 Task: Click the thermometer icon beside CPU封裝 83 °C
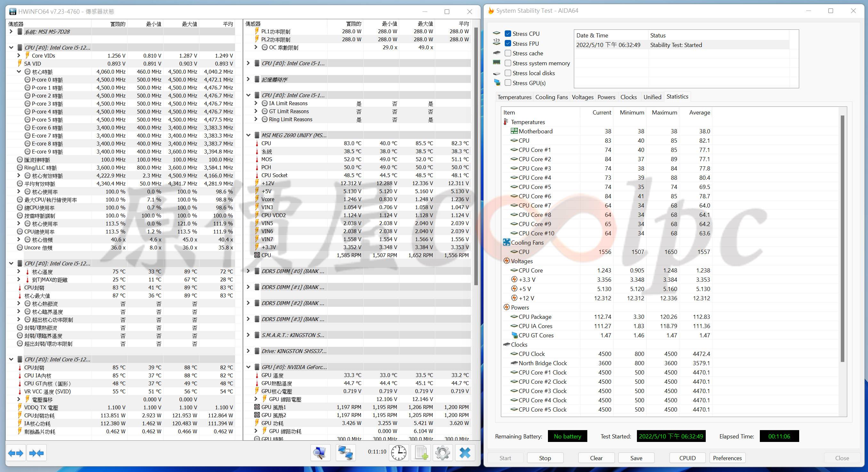pyautogui.click(x=20, y=287)
